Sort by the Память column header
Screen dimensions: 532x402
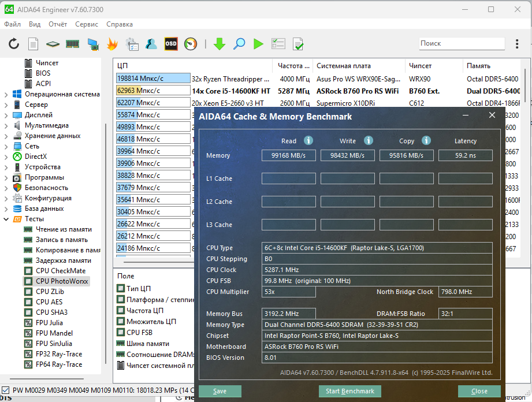(492, 66)
